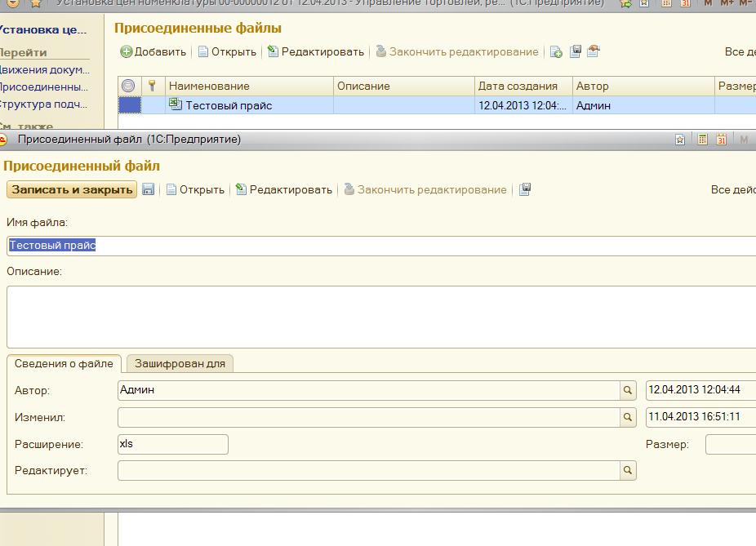Click the save-as icon in attached file toolbar

[525, 189]
